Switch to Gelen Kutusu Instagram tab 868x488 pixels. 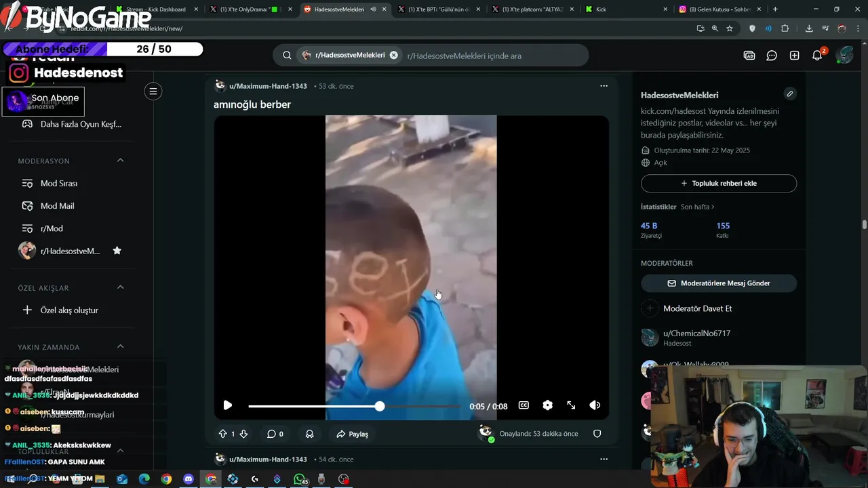coord(719,9)
